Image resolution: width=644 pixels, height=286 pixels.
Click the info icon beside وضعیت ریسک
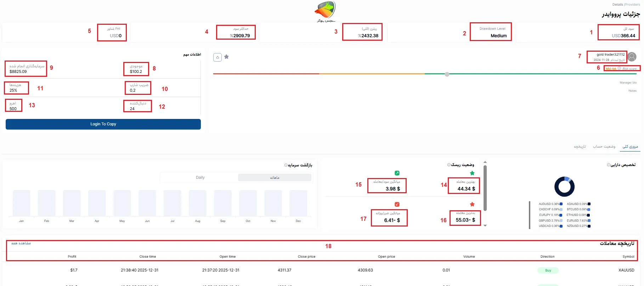point(449,165)
